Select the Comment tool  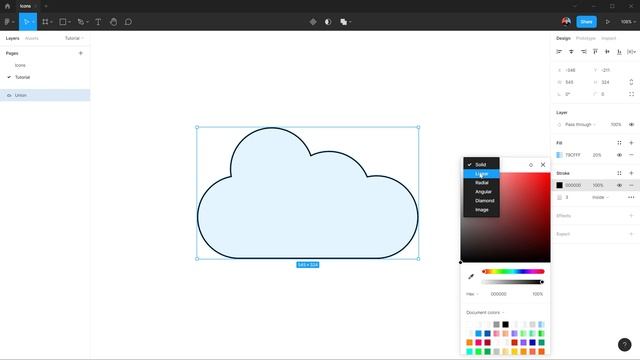[x=128, y=22]
